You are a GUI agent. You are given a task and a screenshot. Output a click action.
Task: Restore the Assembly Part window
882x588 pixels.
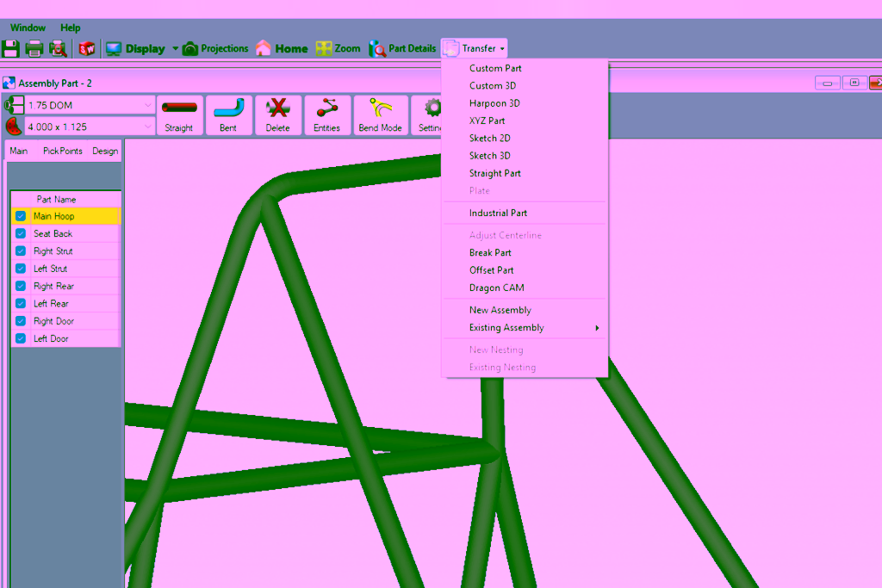coord(854,84)
